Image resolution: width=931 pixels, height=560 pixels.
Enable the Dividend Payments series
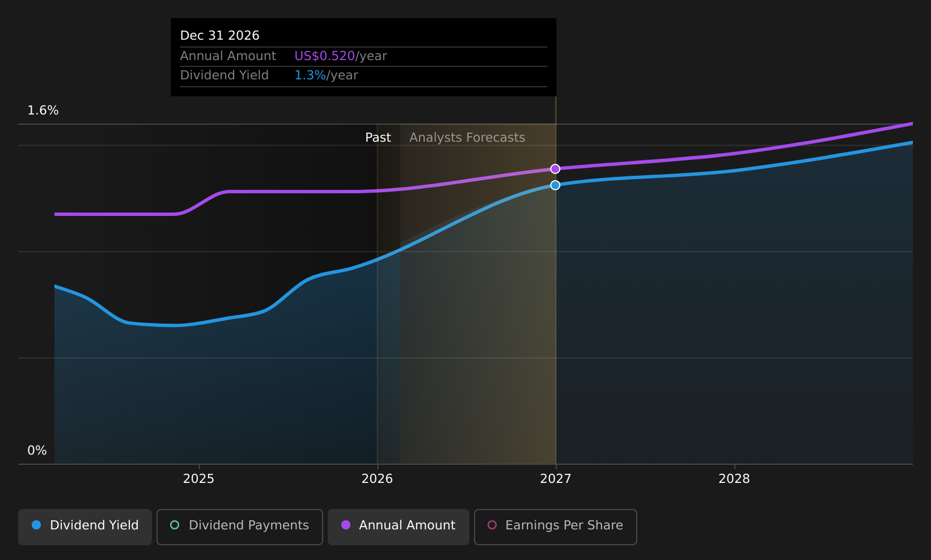click(x=240, y=527)
